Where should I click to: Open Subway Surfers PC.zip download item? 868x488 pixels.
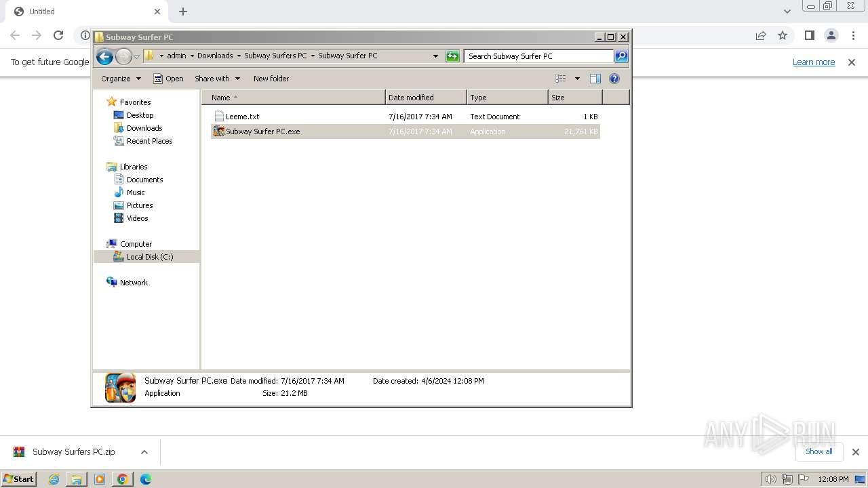pos(73,452)
